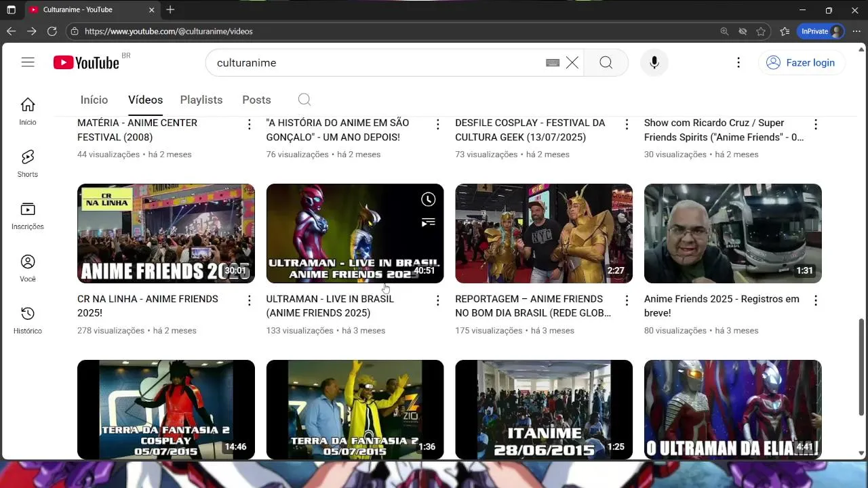Open REPORTAGEM – ANIME FRIENDS NO BOM DIA title
The image size is (868, 488).
coord(533,306)
